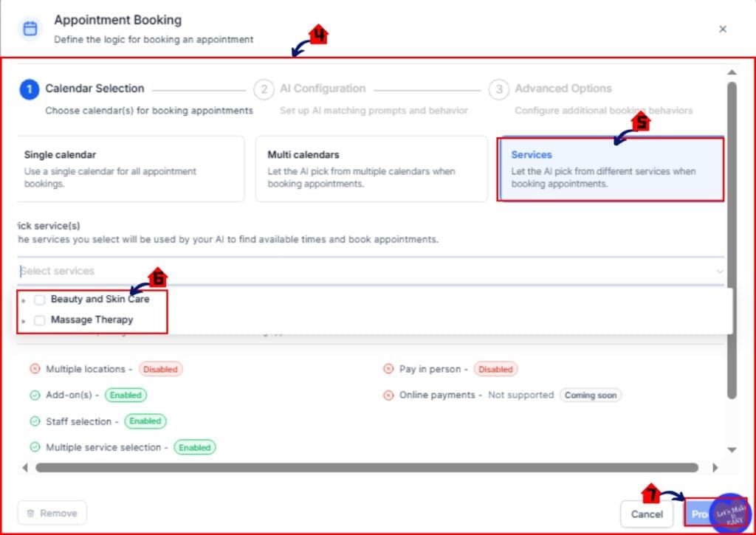This screenshot has width=756, height=535.
Task: Click the calendar icon beside Appointment Booking
Action: point(30,29)
